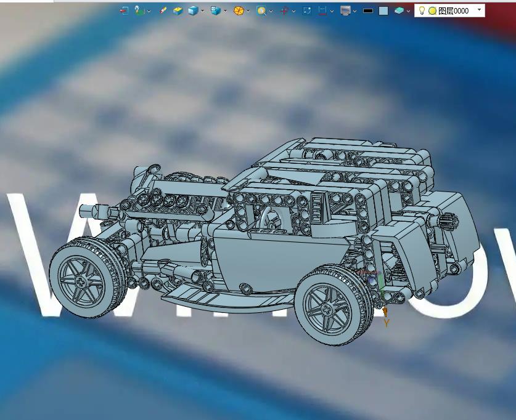Click the yellow circle layer color
This screenshot has height=420, width=516.
pyautogui.click(x=432, y=11)
